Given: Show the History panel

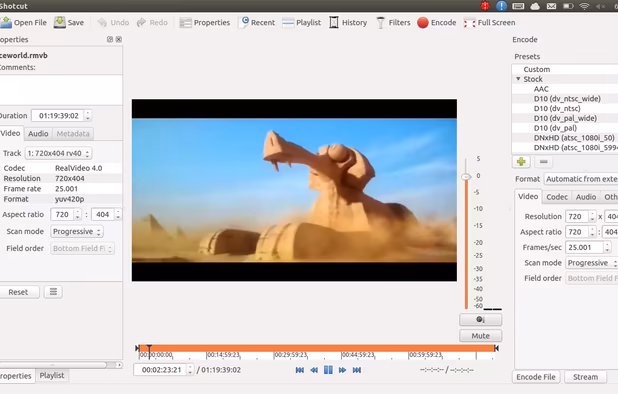Looking at the screenshot, I should click(x=348, y=22).
